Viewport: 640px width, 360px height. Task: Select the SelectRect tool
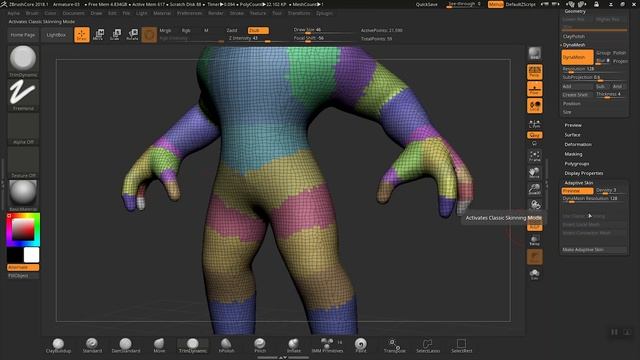tap(462, 345)
